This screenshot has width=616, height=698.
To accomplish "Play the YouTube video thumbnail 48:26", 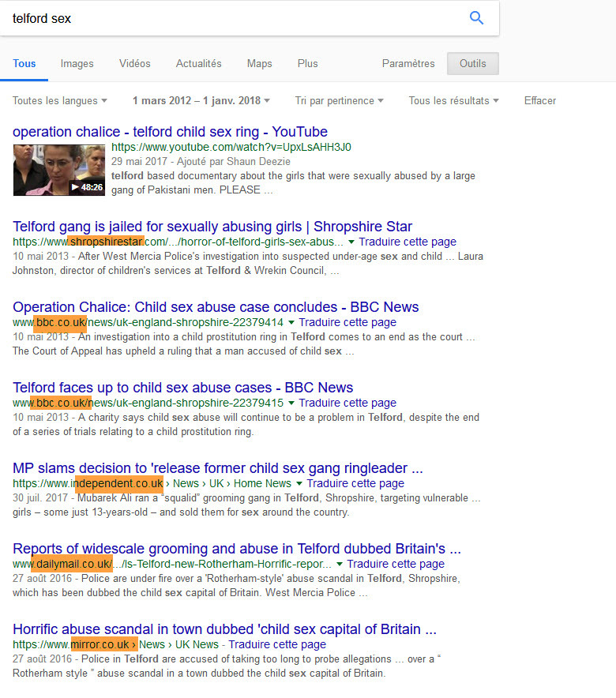I will pyautogui.click(x=59, y=170).
